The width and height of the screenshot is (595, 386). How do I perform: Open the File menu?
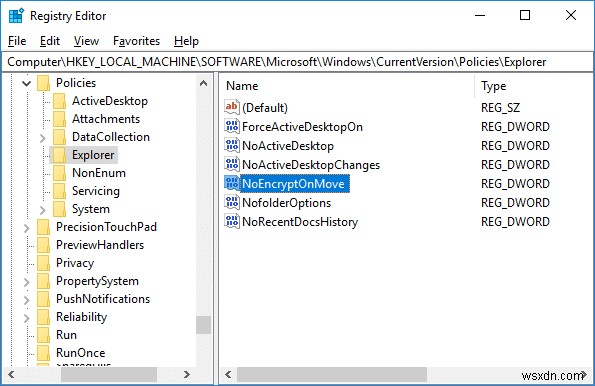coord(17,41)
